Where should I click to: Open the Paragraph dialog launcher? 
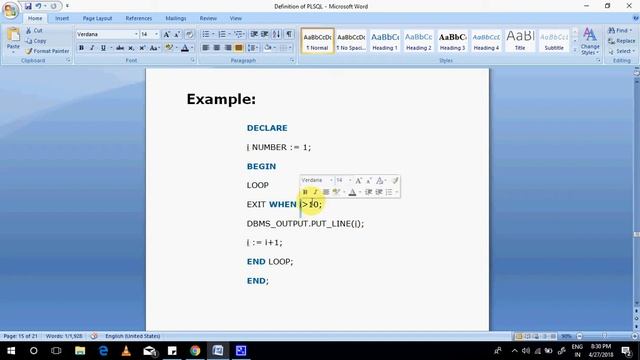click(x=292, y=60)
